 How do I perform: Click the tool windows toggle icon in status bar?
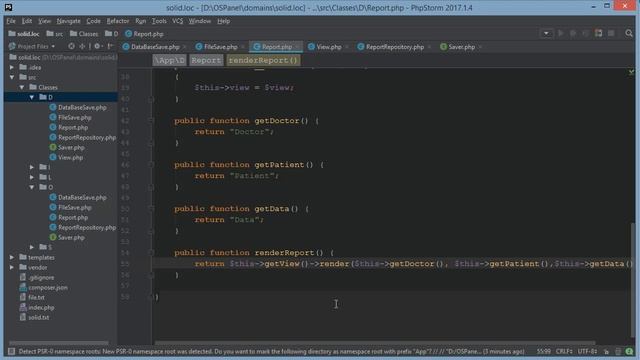(12, 351)
